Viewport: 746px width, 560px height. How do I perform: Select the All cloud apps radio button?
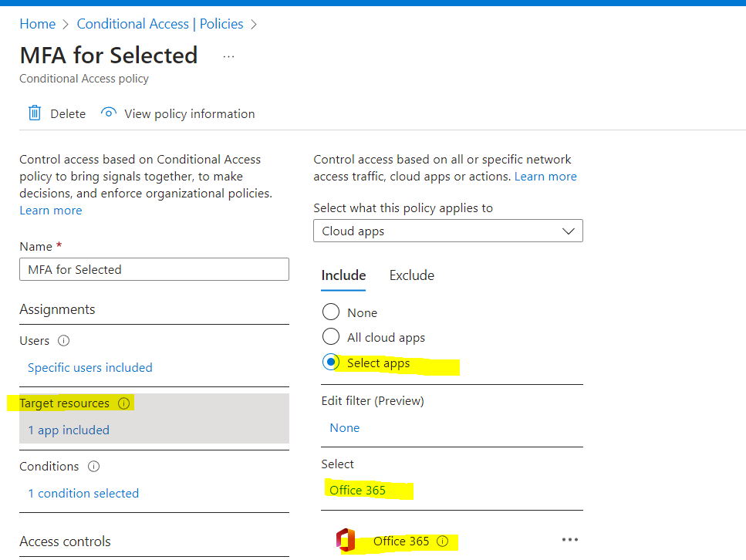(x=331, y=337)
